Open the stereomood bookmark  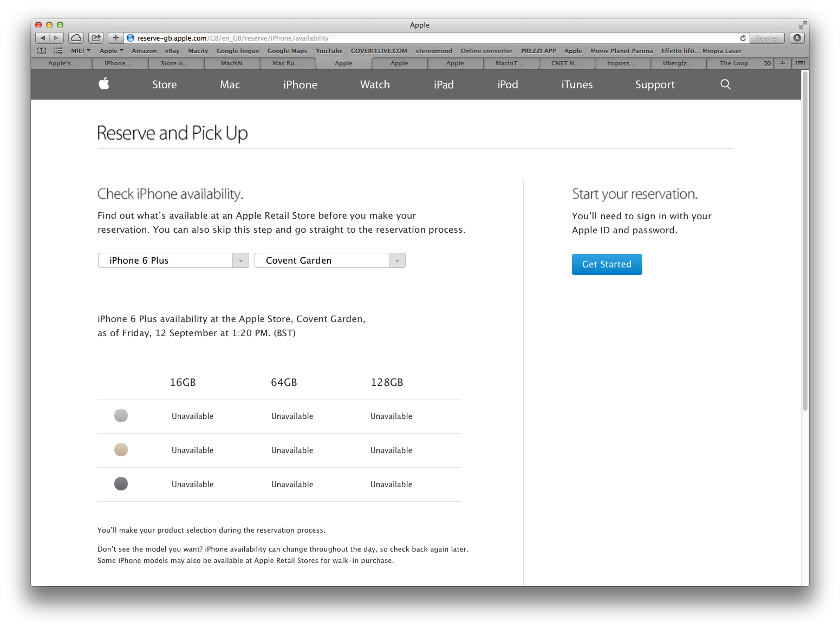[x=434, y=51]
